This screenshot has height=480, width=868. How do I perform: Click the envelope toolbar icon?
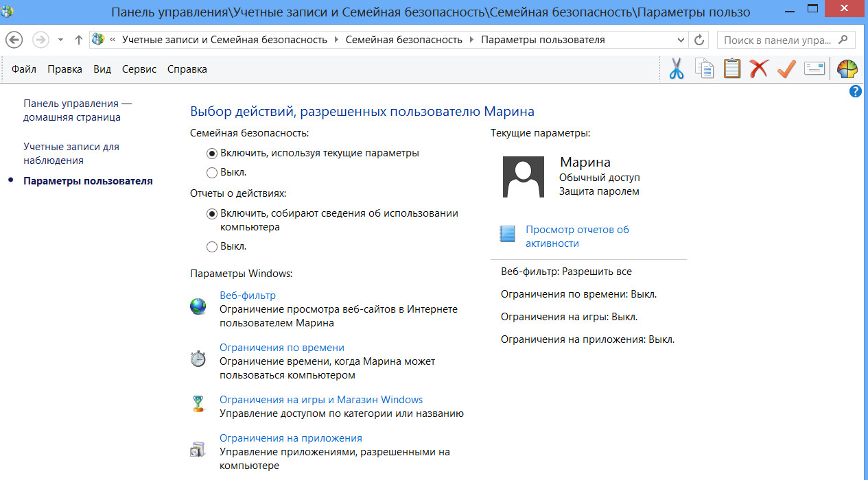(814, 69)
